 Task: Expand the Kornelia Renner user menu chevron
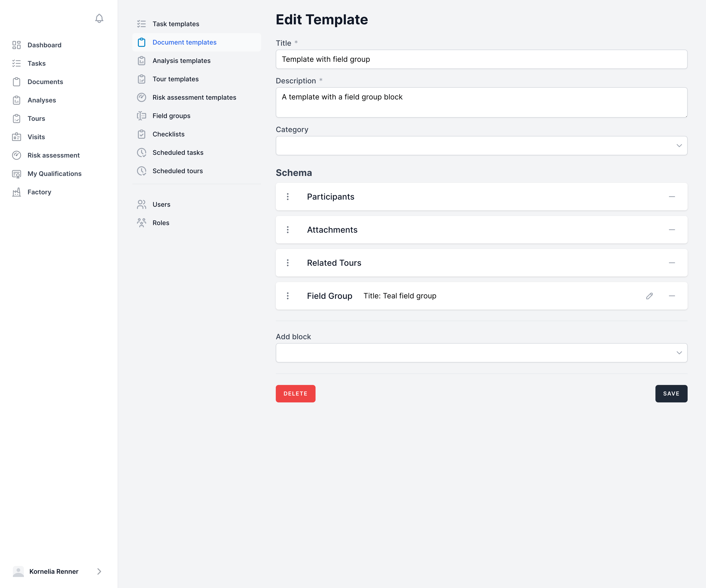point(99,571)
